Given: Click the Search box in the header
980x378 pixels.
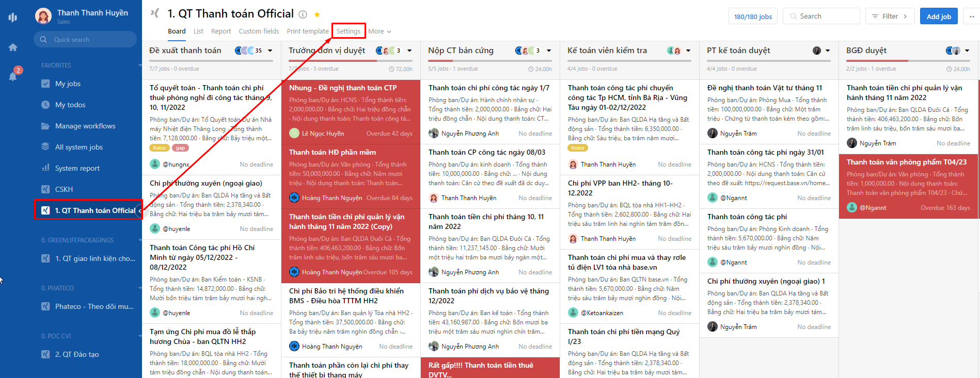Looking at the screenshot, I should 821,16.
